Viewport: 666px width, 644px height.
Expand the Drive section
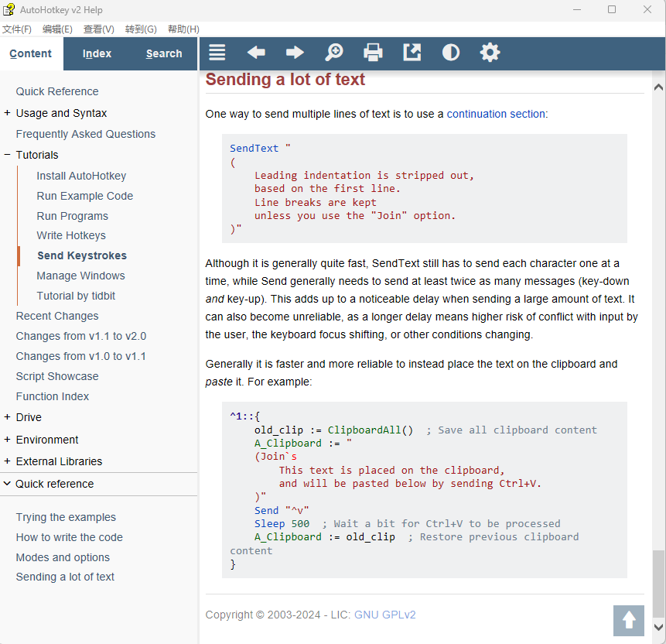pyautogui.click(x=7, y=417)
